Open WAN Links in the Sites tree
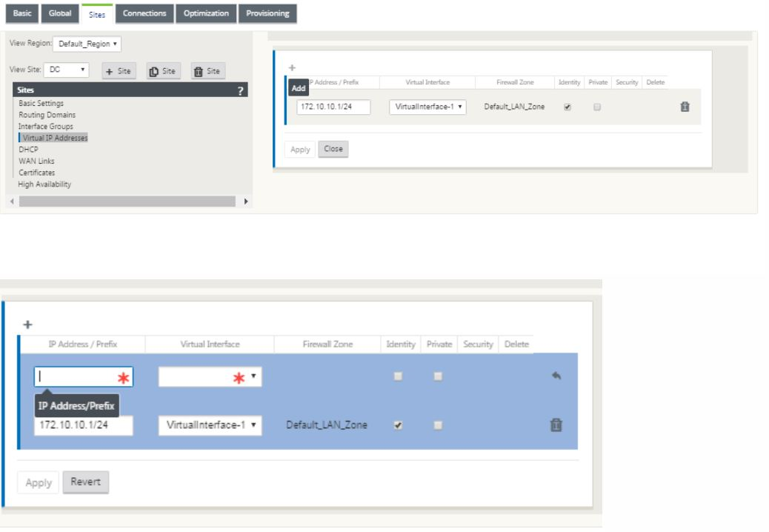This screenshot has width=769, height=532. [x=37, y=161]
